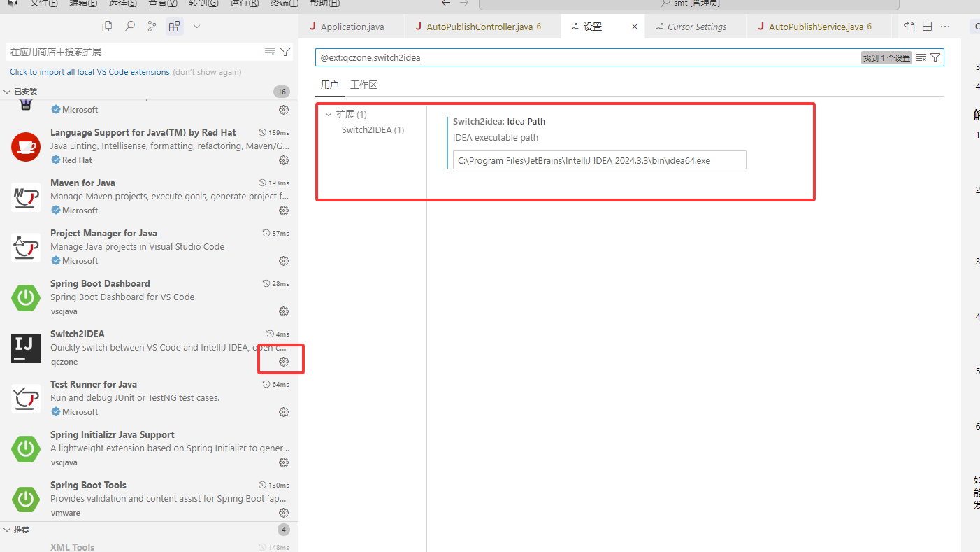The height and width of the screenshot is (552, 980).
Task: Select the Project Manager for Java extension title
Action: (103, 233)
